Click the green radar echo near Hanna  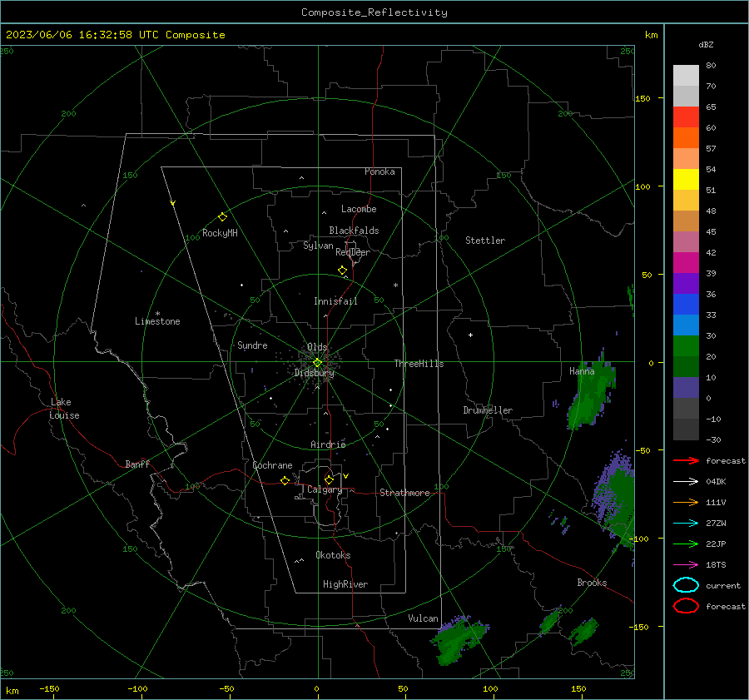590,395
